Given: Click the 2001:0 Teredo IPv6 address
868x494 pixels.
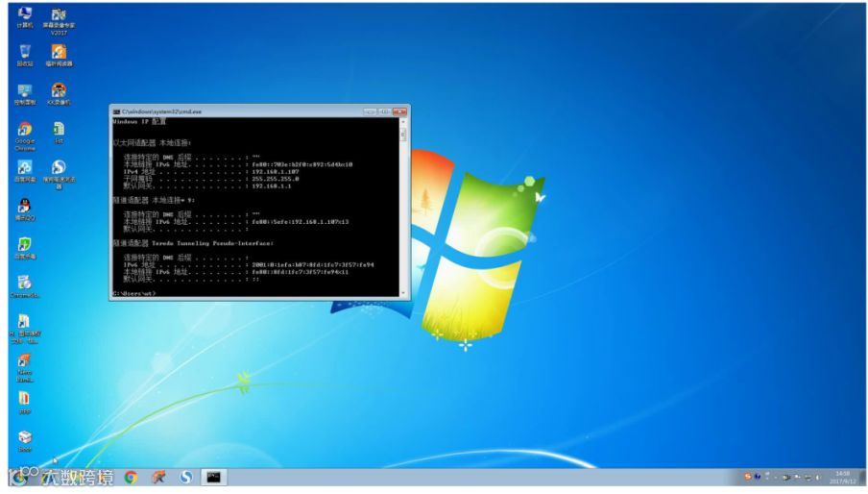Looking at the screenshot, I should 313,264.
